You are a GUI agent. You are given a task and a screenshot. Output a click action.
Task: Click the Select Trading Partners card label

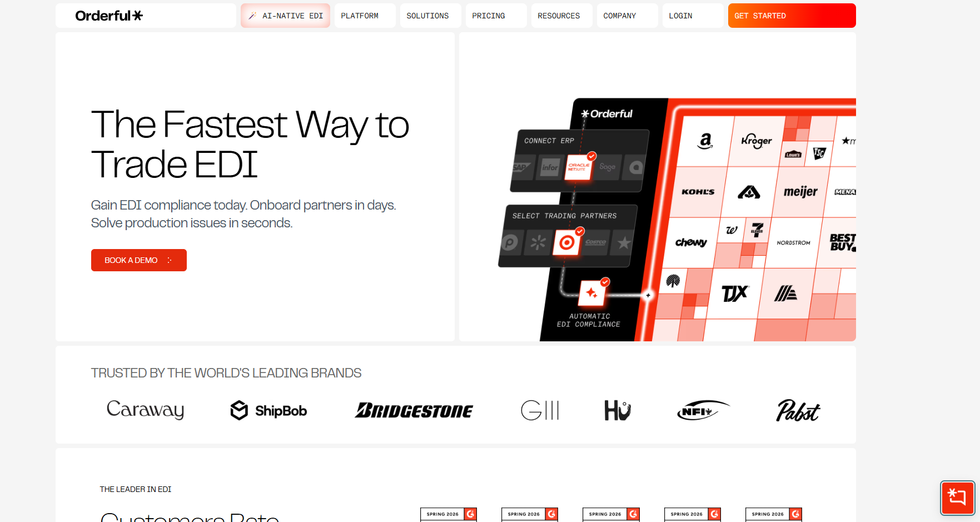coord(564,216)
